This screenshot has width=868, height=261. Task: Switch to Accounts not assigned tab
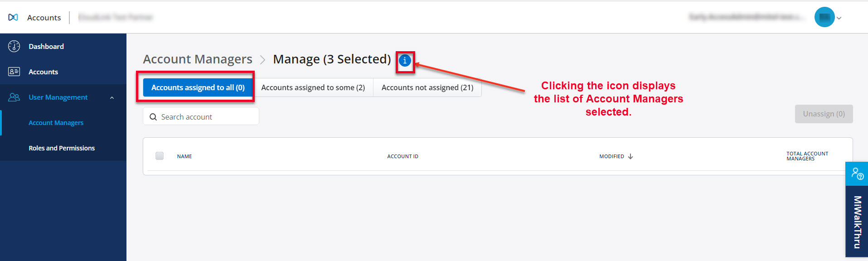(x=427, y=87)
